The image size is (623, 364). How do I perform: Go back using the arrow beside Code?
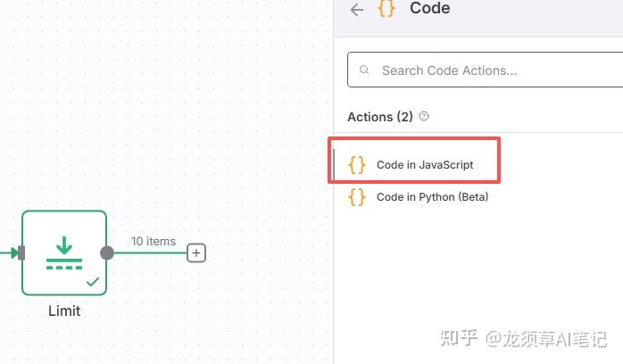click(x=357, y=10)
